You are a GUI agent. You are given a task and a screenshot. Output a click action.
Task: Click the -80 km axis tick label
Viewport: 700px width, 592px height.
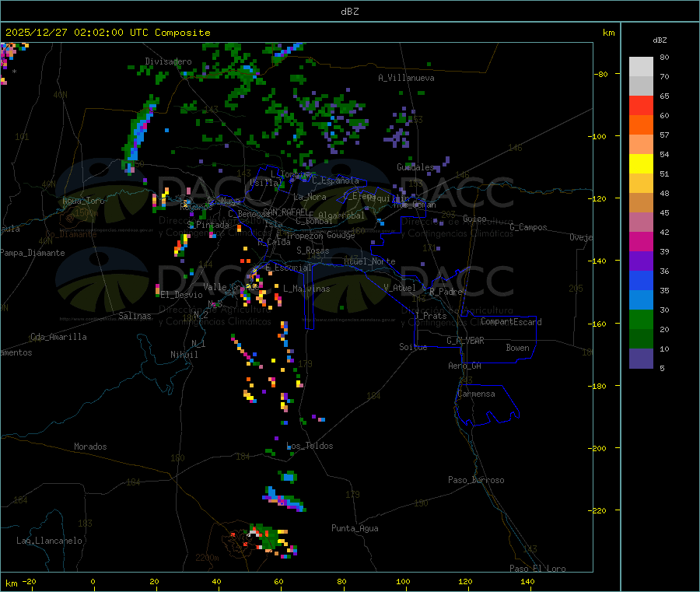pyautogui.click(x=601, y=74)
